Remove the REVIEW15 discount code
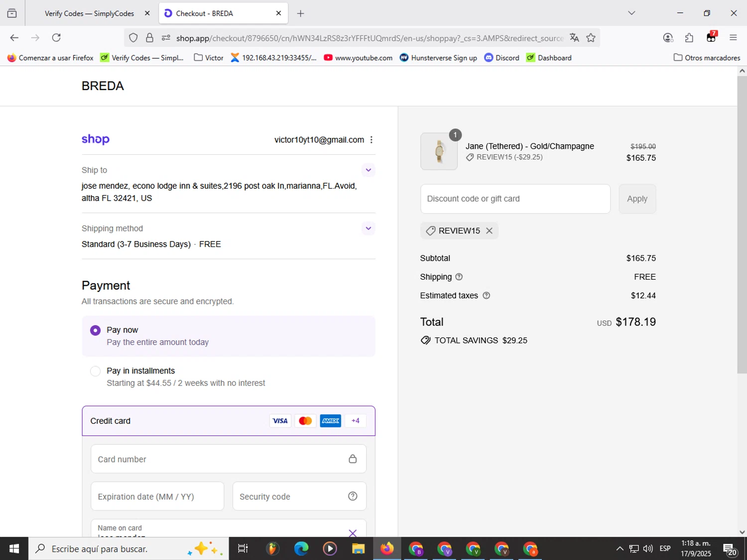The width and height of the screenshot is (747, 560). click(489, 231)
